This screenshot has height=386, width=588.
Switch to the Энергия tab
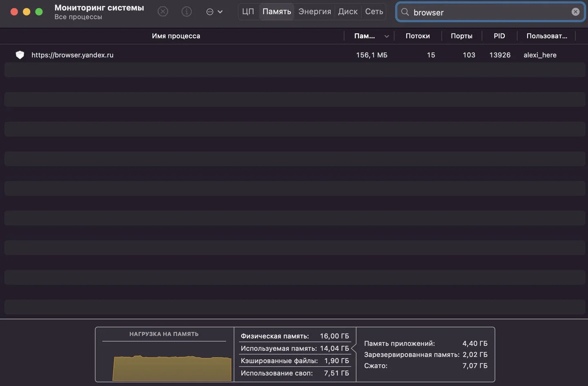[x=315, y=12]
